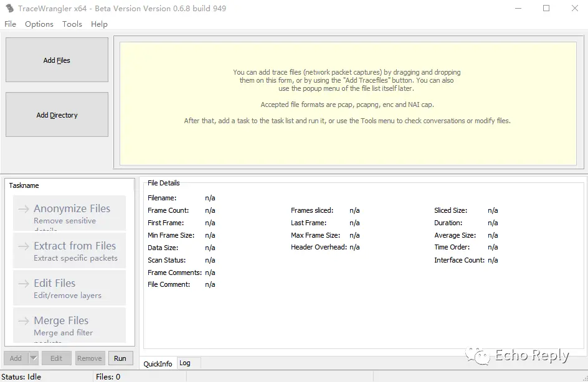Select the Anonymize Files task

[x=69, y=213]
